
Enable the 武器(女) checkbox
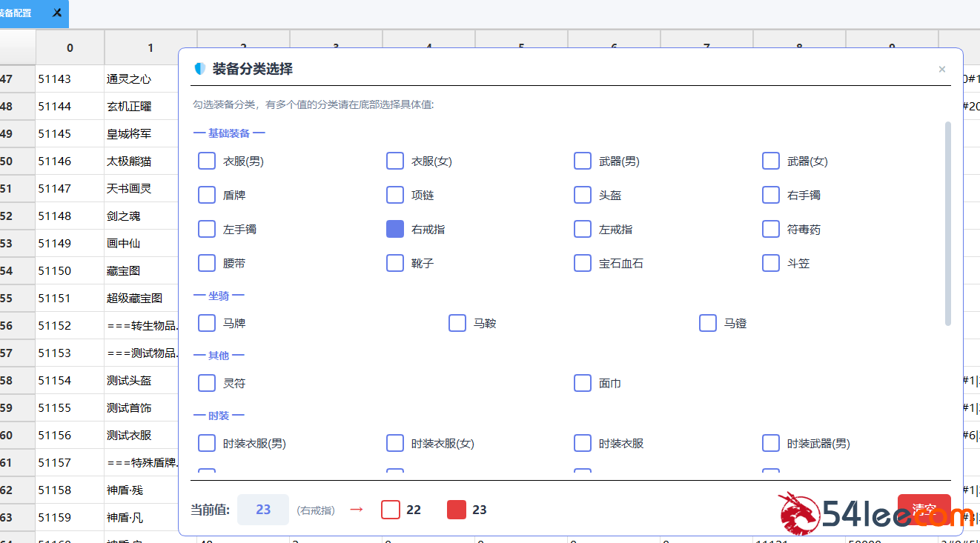coord(771,161)
